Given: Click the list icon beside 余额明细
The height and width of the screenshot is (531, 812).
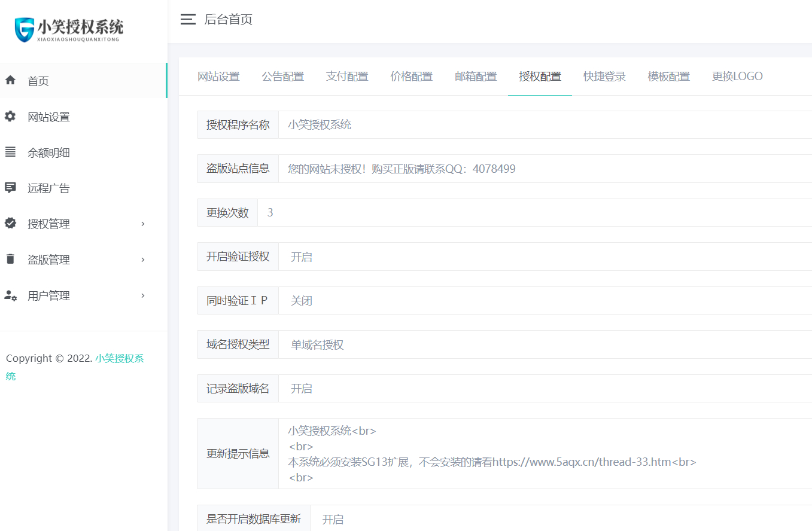Looking at the screenshot, I should [10, 152].
